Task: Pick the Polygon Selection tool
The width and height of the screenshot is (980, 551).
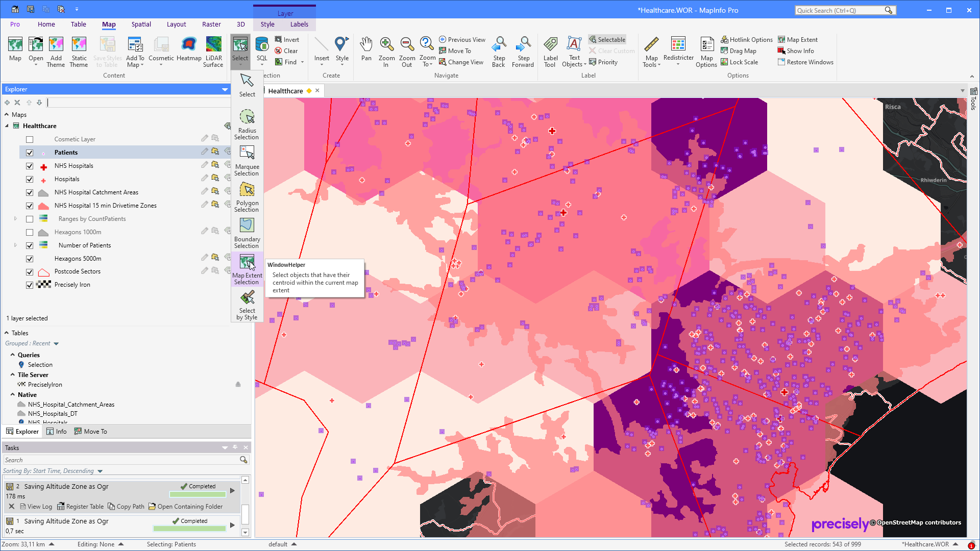Action: coord(247,197)
